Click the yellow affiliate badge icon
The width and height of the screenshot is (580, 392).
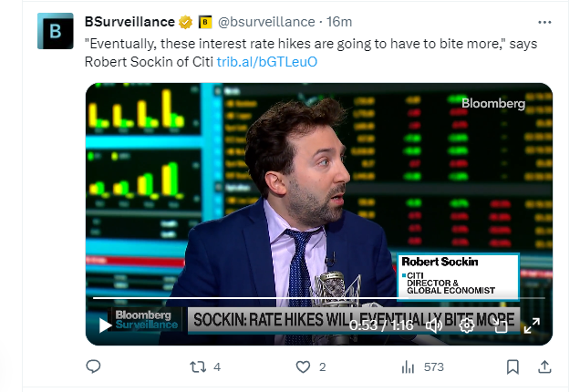205,22
